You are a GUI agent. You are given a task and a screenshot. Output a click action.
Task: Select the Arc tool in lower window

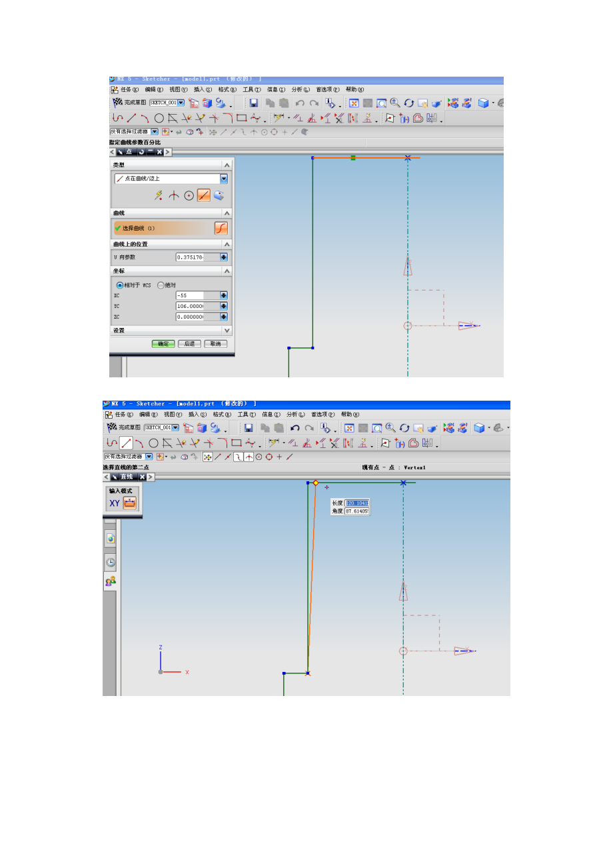click(x=139, y=443)
